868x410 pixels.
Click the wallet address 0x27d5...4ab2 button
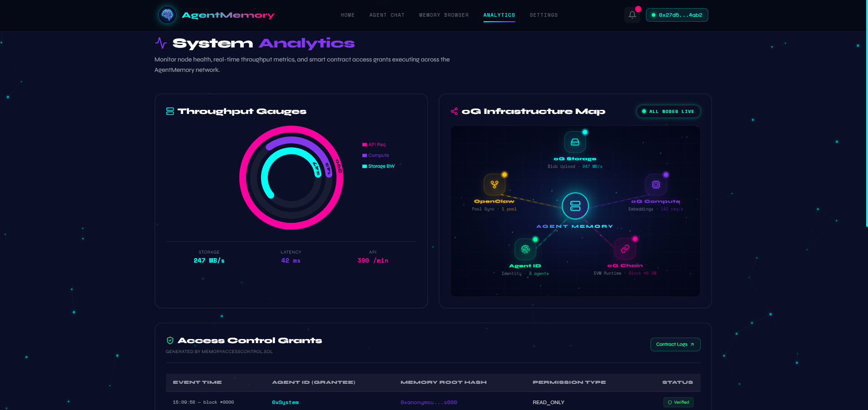pos(677,15)
